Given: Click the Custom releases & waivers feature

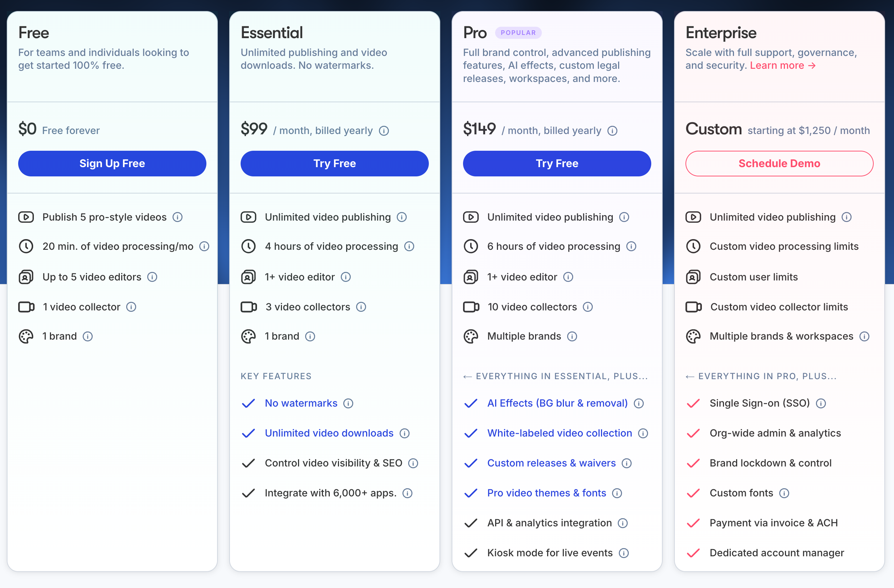Looking at the screenshot, I should pyautogui.click(x=551, y=463).
